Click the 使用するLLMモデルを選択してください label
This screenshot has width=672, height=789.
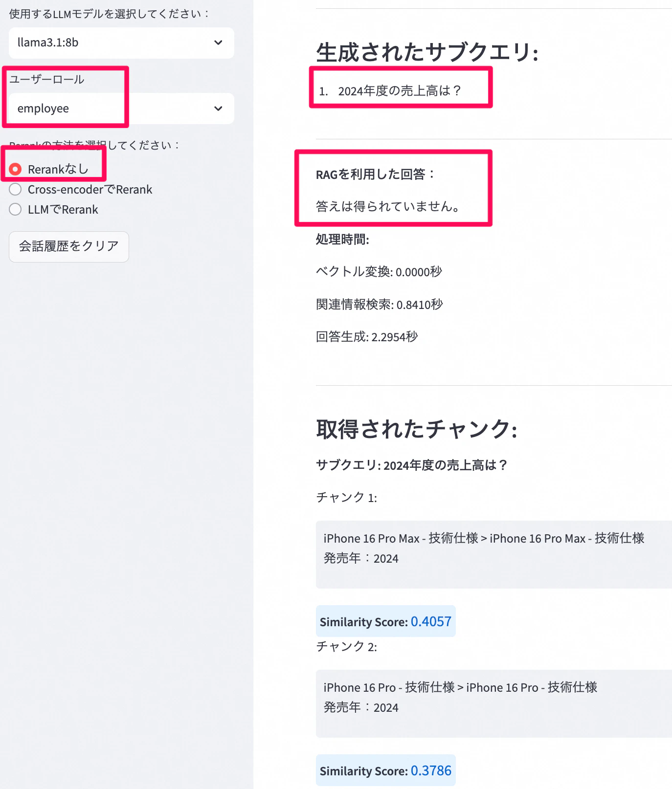[110, 14]
